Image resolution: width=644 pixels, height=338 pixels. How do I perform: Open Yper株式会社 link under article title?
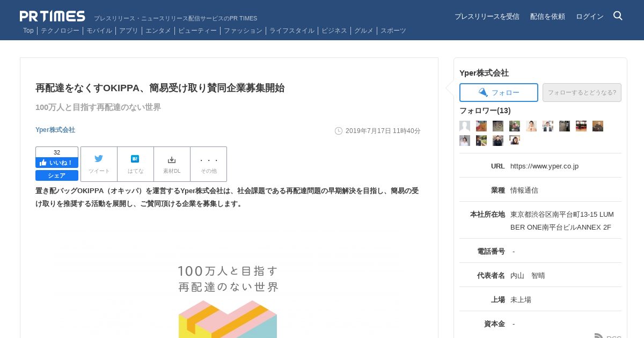coord(55,130)
